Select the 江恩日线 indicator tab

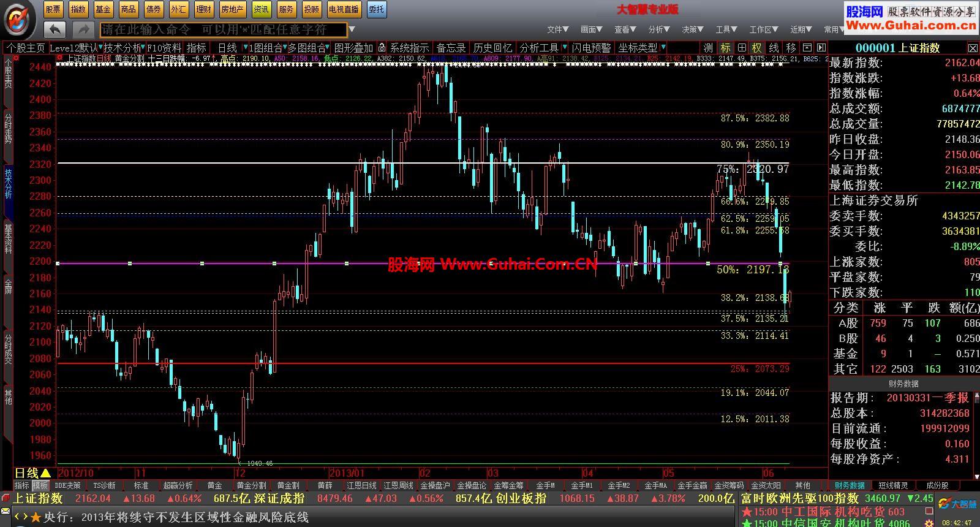tap(361, 485)
